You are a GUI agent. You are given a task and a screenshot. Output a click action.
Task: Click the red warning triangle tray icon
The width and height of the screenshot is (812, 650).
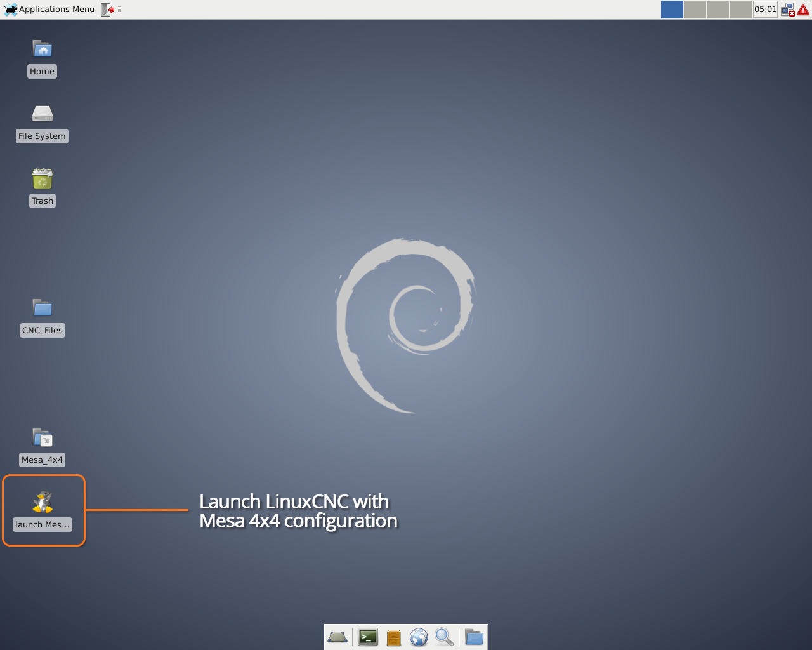(803, 10)
